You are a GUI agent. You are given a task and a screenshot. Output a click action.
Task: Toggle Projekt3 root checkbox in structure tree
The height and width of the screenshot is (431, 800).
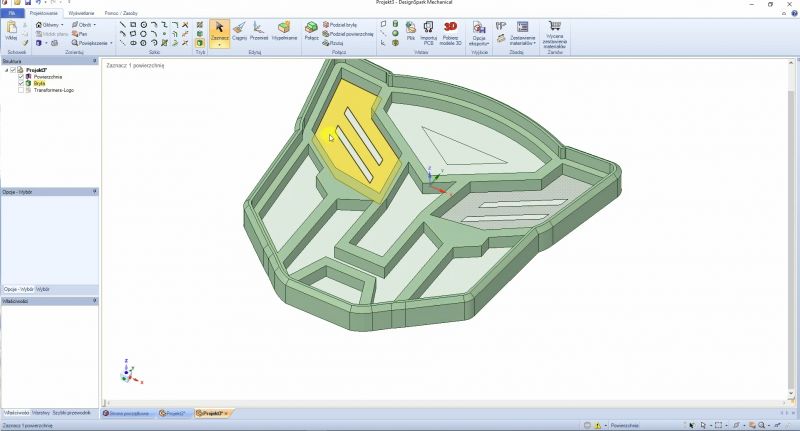(14, 70)
